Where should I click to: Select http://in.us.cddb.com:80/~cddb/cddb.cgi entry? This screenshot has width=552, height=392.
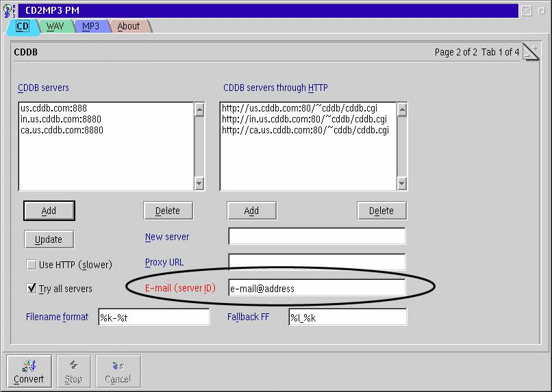[308, 119]
